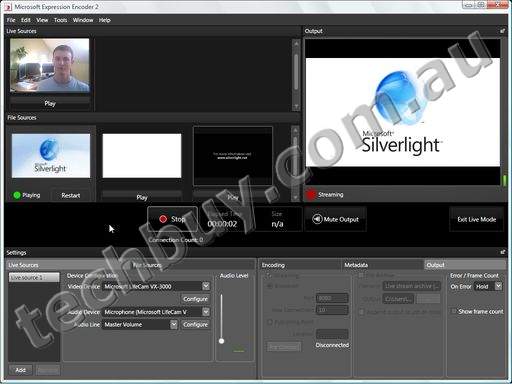Configure the video device

[195, 299]
